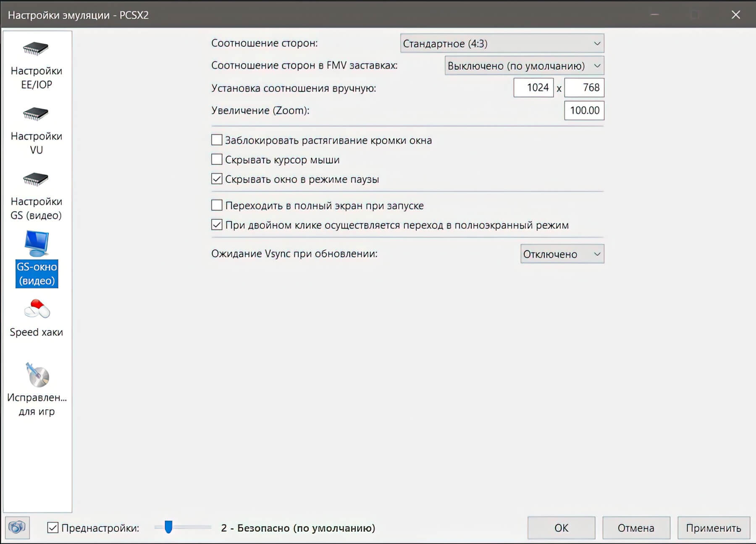Open the Соотношение сторон dropdown
The width and height of the screenshot is (756, 544).
coord(502,43)
